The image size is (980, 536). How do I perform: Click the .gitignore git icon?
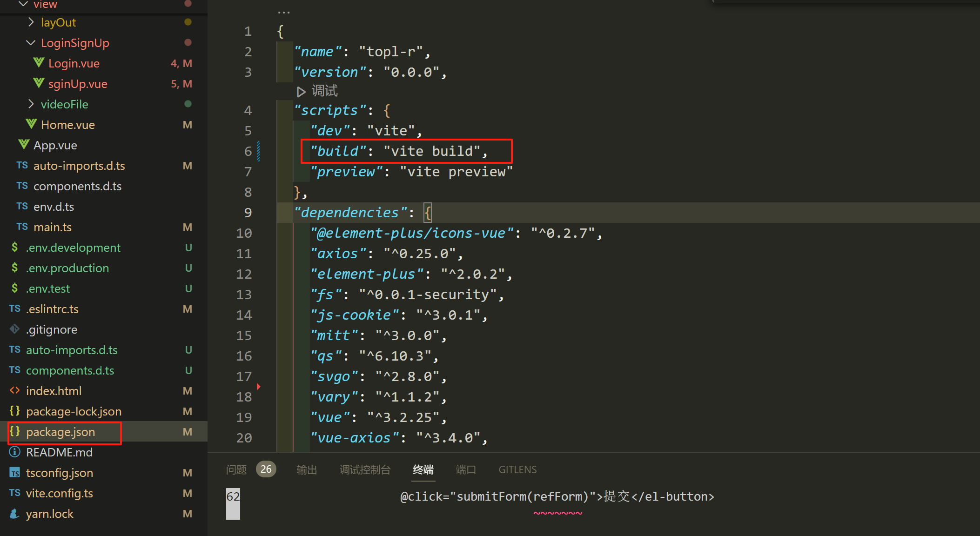pos(14,329)
